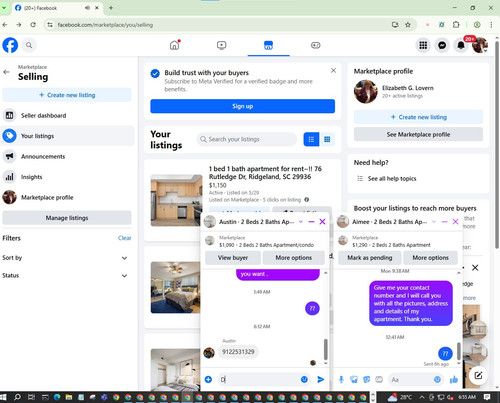Click the Aa message field in Aimee chat
The image size is (500, 403).
(411, 379)
